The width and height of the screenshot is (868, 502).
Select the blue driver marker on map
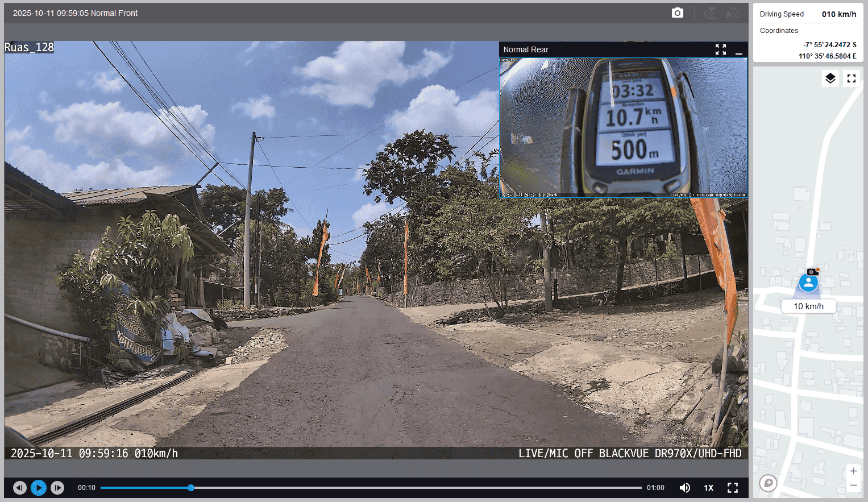(x=808, y=282)
